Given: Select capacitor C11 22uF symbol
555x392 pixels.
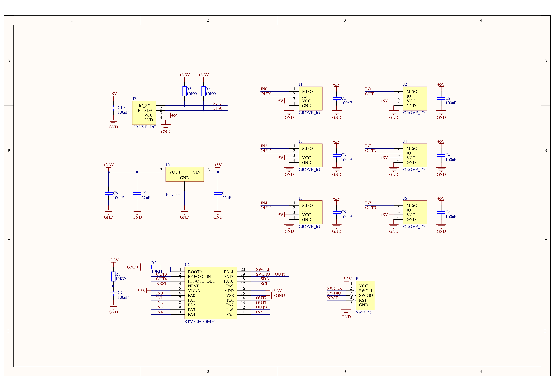Looking at the screenshot, I should (x=218, y=193).
